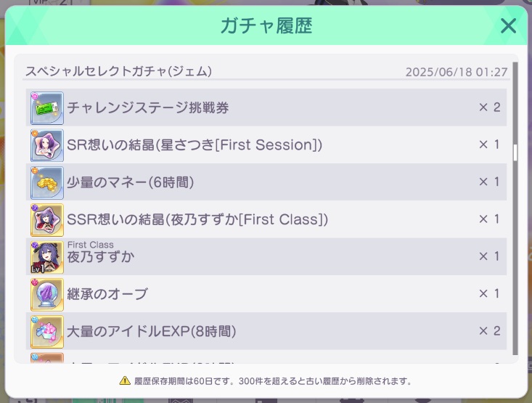Click the 継承のオーブ crystal orb icon
532x403 pixels.
(47, 295)
